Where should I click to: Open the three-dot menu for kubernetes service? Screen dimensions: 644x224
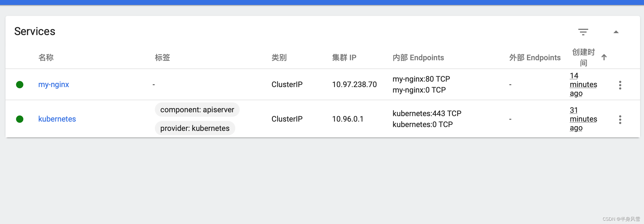pos(620,119)
